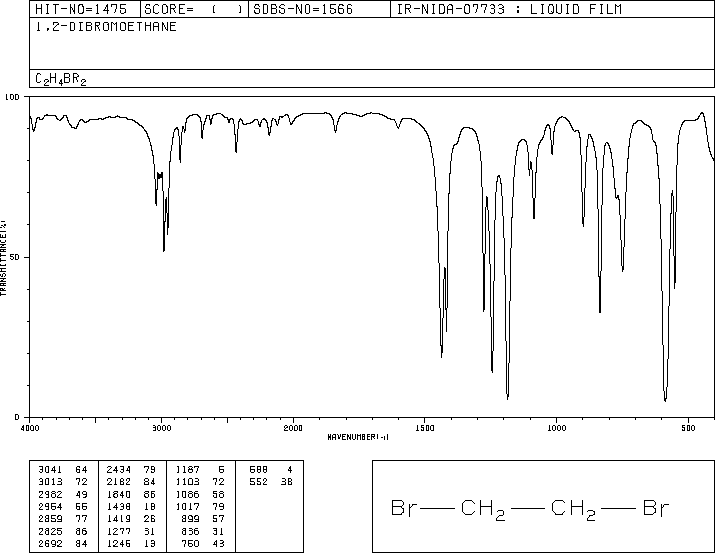Click peak table row 1103 72

pyautogui.click(x=200, y=482)
